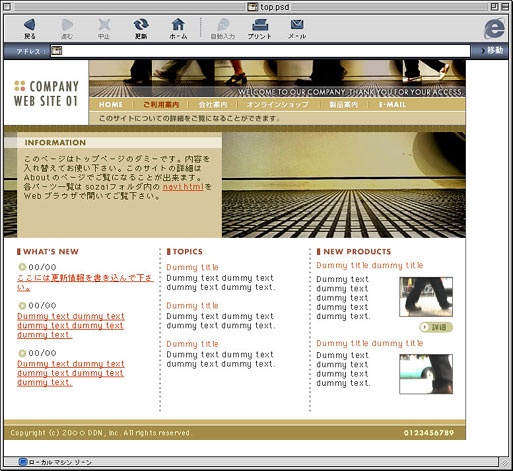This screenshot has height=471, width=513.
Task: Click the Refresh (更新) icon
Action: coord(141,25)
